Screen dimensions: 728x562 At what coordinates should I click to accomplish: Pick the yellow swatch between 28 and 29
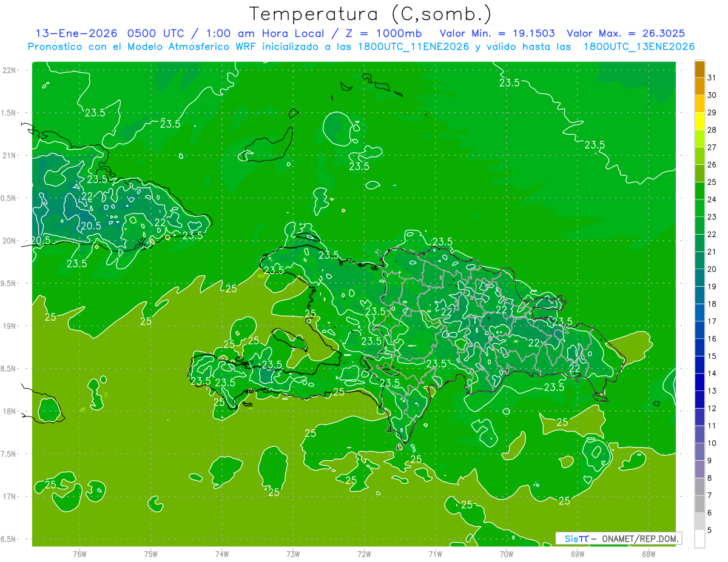click(x=699, y=122)
